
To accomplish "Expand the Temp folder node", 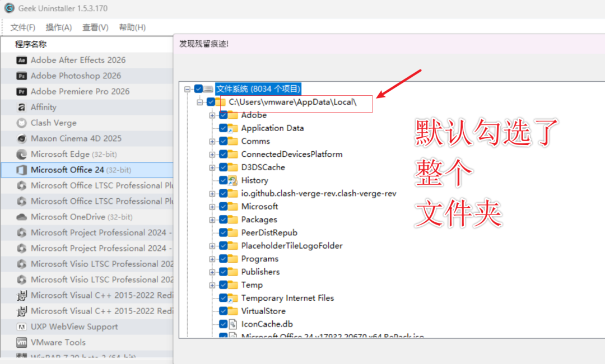I will (212, 286).
